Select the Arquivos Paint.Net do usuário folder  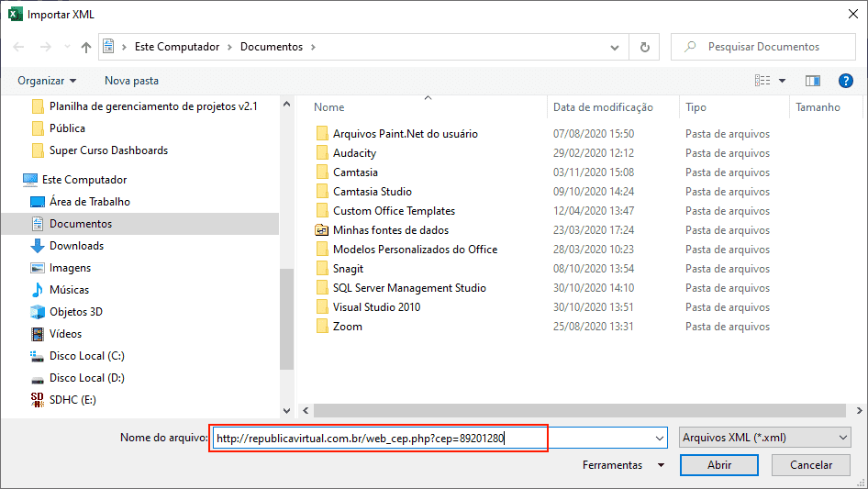[x=406, y=134]
